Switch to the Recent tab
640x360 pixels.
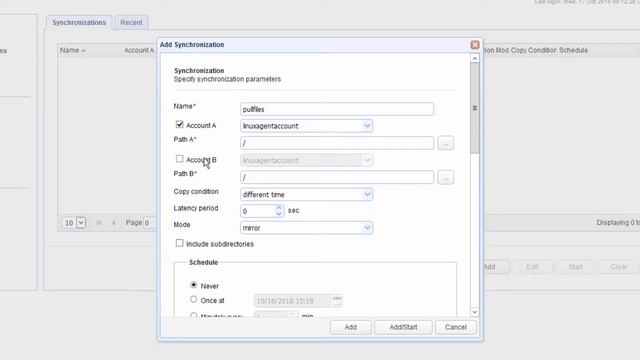131,22
